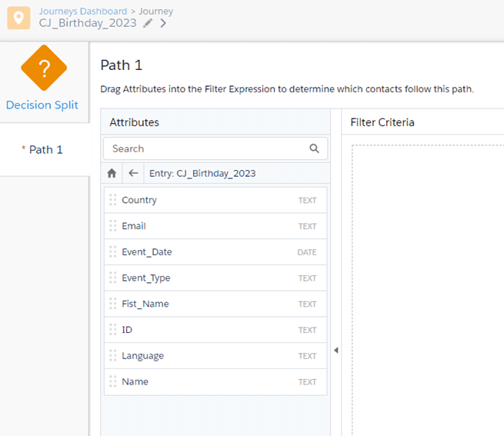Click the orange Decision Split diamond icon
The width and height of the screenshot is (504, 436).
tap(44, 68)
